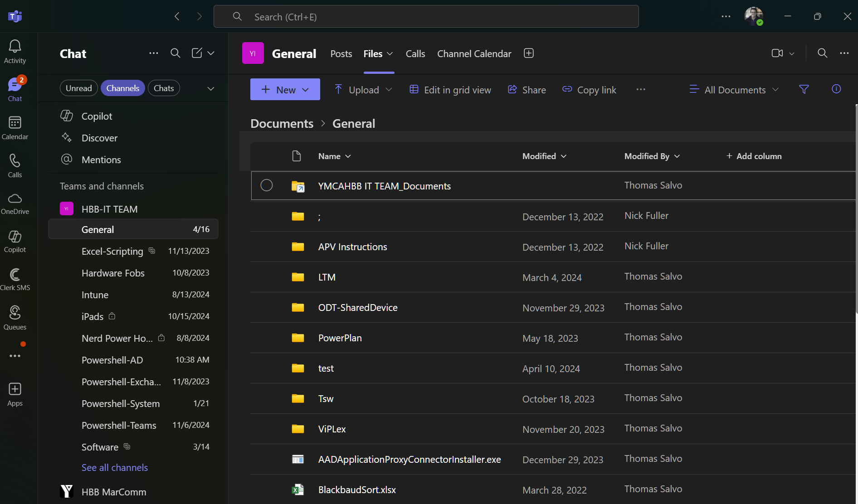Click the search box
This screenshot has height=504, width=858.
(426, 17)
